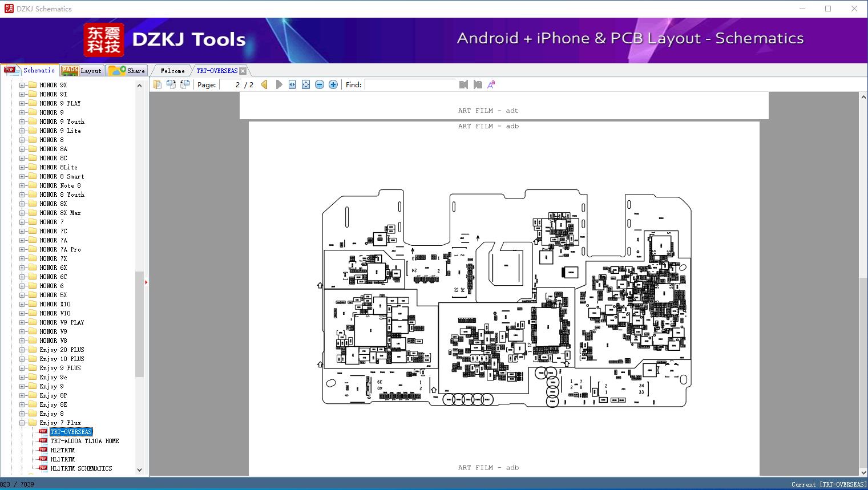Screen dimensions: 868x490
Task: Select the HONOR 9 Youth folder
Action: (x=62, y=122)
